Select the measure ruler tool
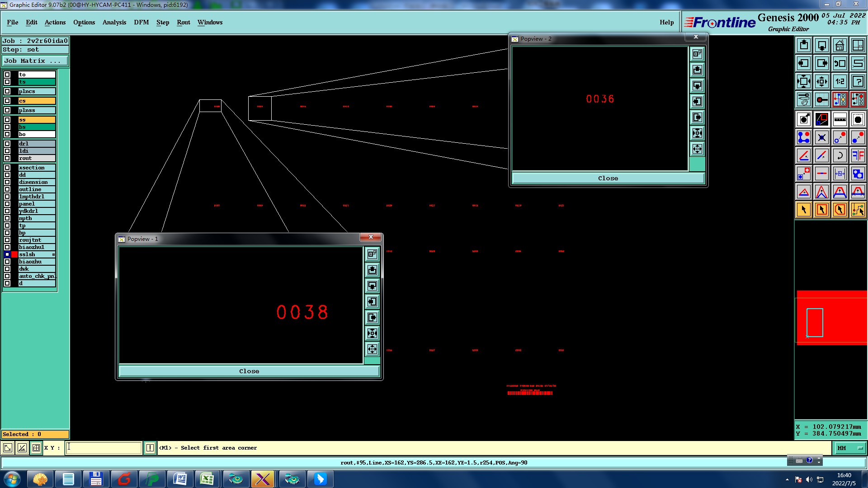Screen dimensions: 868x488 point(840,119)
